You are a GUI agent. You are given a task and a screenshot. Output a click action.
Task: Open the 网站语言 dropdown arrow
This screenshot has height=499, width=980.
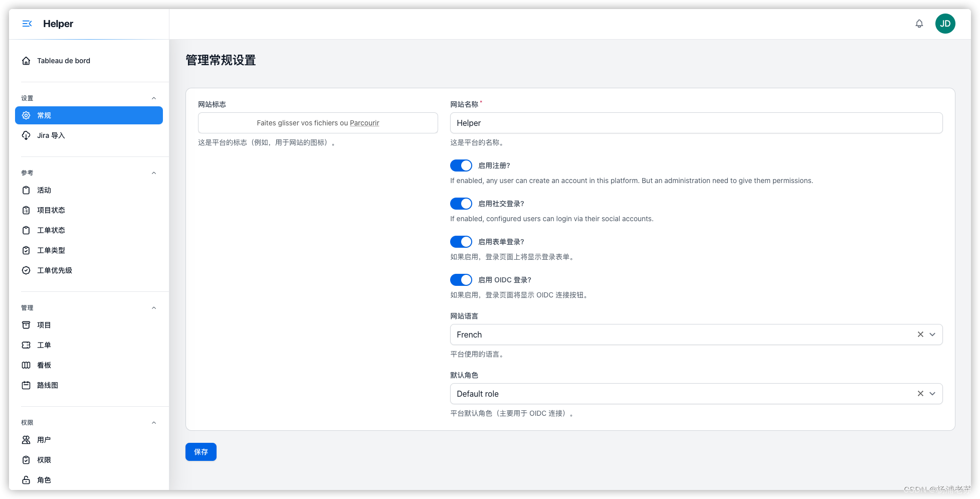tap(932, 335)
